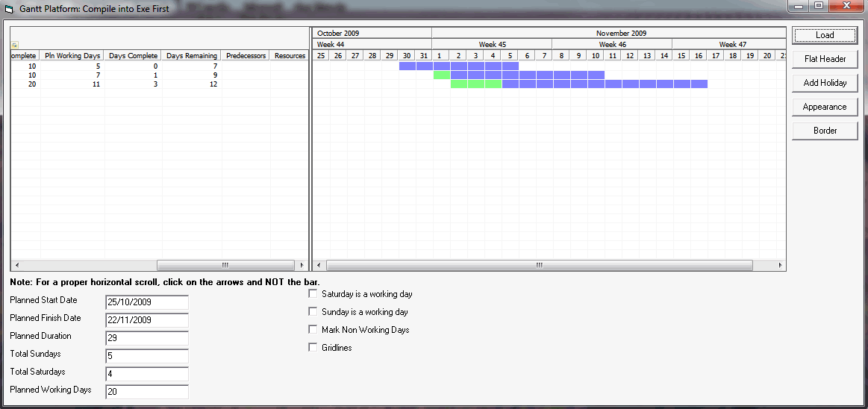
Task: Click the Planned Start Date field
Action: pos(147,302)
